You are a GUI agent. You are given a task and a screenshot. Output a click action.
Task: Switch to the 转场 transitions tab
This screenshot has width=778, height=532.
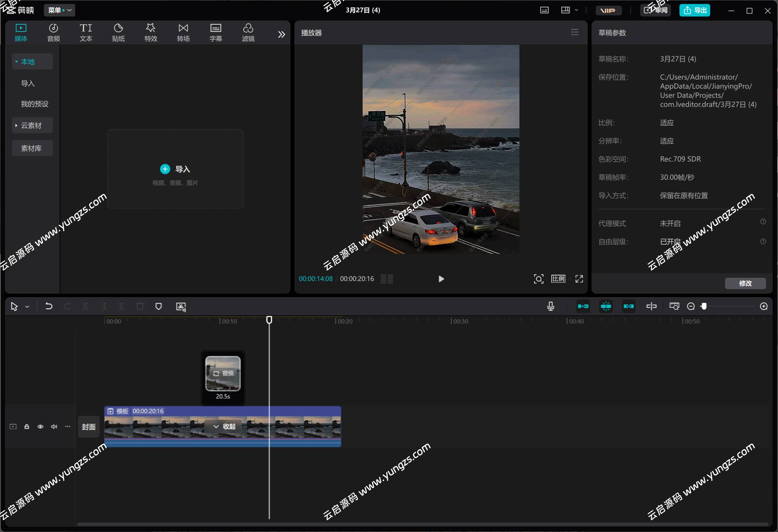(x=183, y=33)
